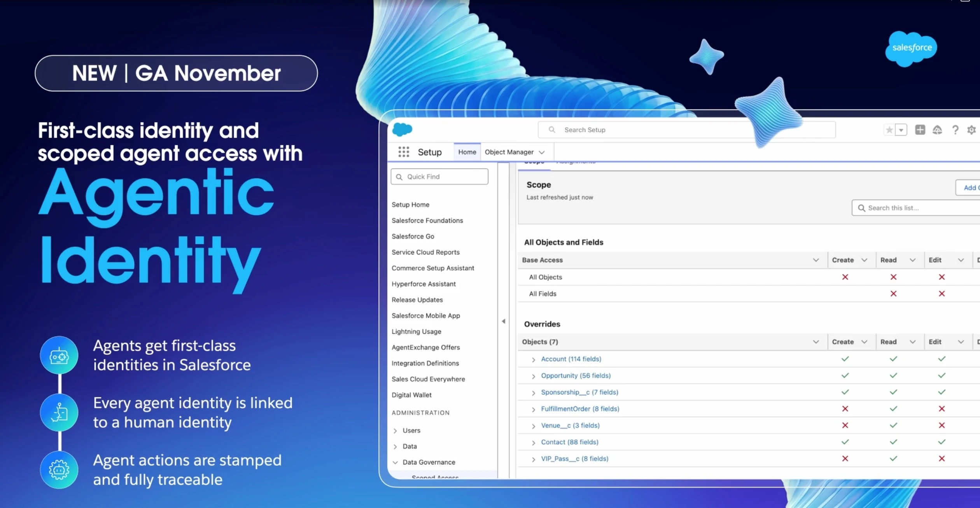Toggle Edit access for Account
This screenshot has width=980, height=508.
coord(941,359)
